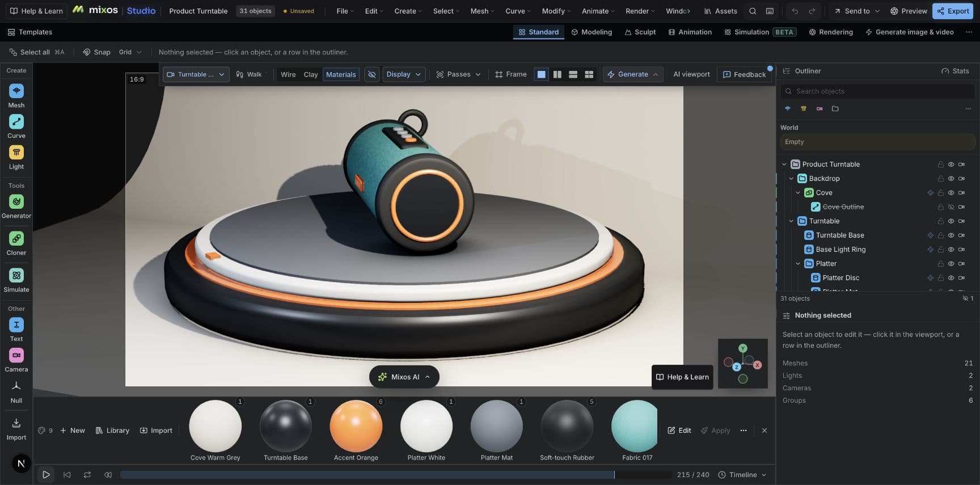Select the Accent Orange material swatch

coord(356,427)
